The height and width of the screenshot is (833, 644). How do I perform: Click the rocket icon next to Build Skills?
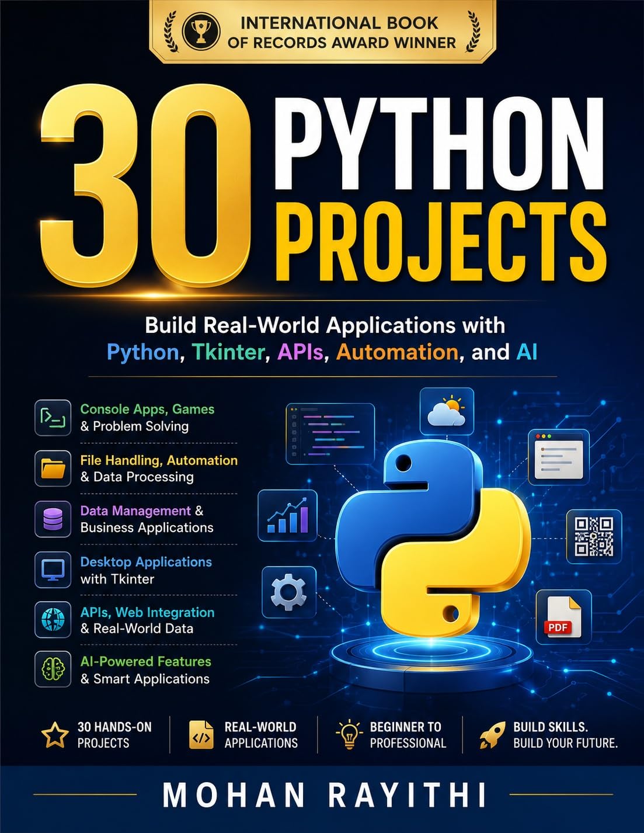point(492,735)
